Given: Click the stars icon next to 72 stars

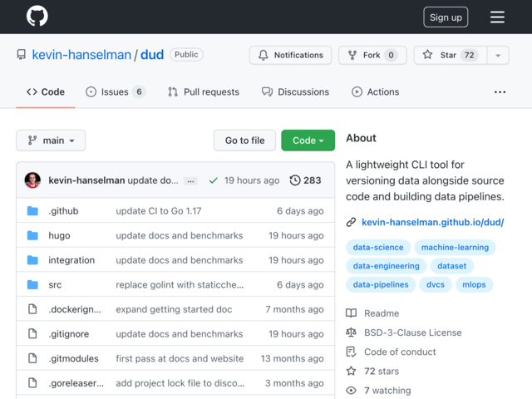Looking at the screenshot, I should (351, 371).
